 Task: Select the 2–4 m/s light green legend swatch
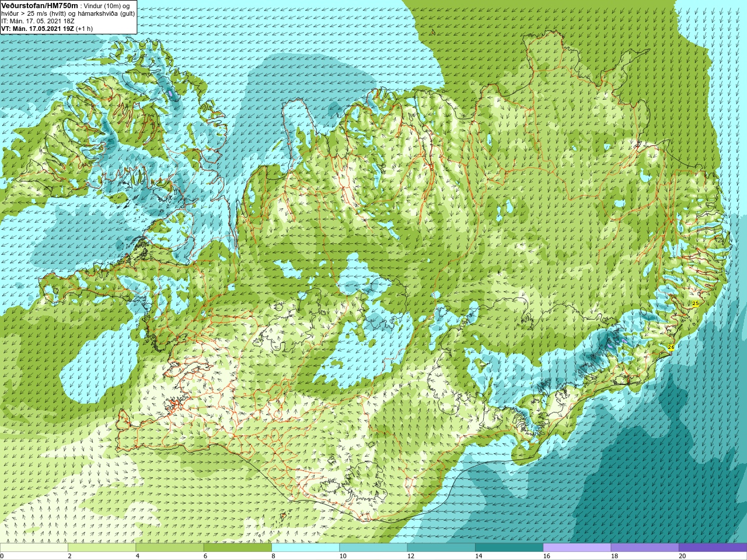pos(102,548)
